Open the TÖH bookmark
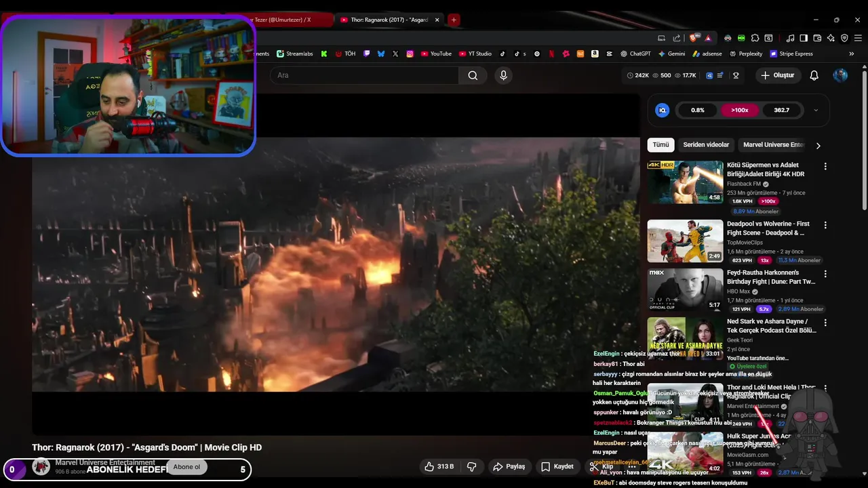 (345, 54)
